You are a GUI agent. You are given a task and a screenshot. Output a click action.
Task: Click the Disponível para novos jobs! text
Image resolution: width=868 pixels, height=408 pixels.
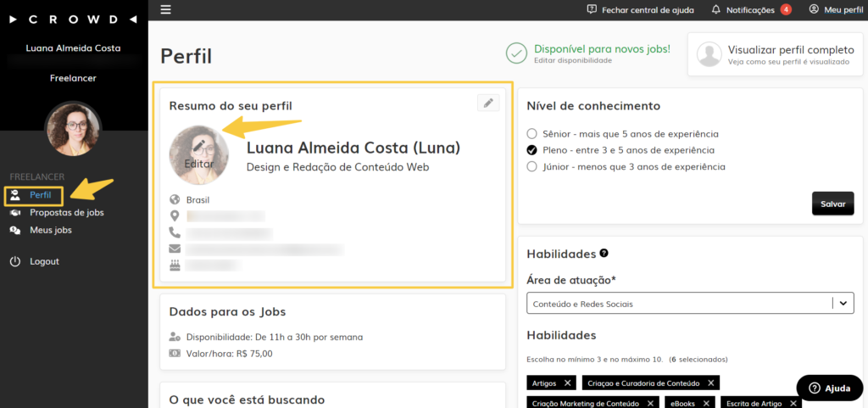[x=603, y=48]
